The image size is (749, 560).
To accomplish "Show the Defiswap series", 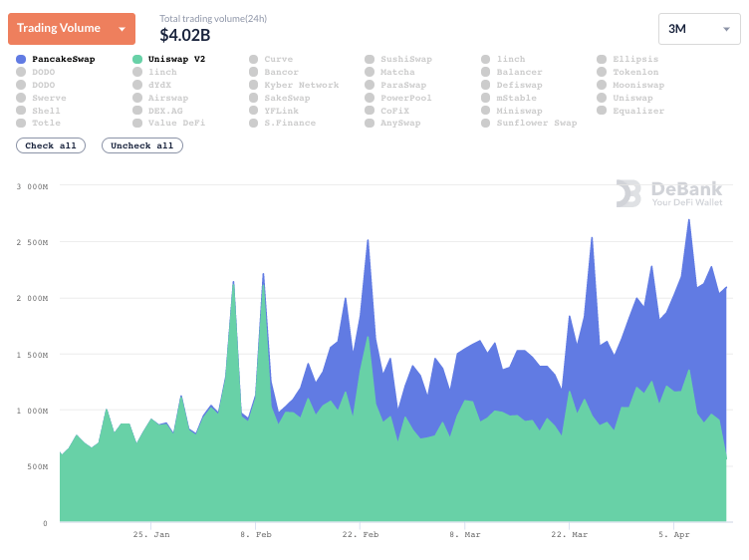I will [512, 85].
